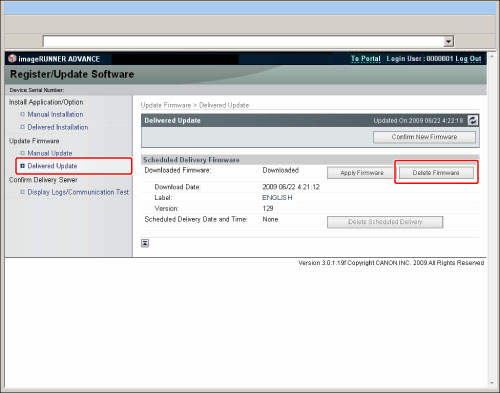The image size is (500, 393).
Task: Click bullet icon beside Display Logs/Communication Test
Action: (23, 192)
